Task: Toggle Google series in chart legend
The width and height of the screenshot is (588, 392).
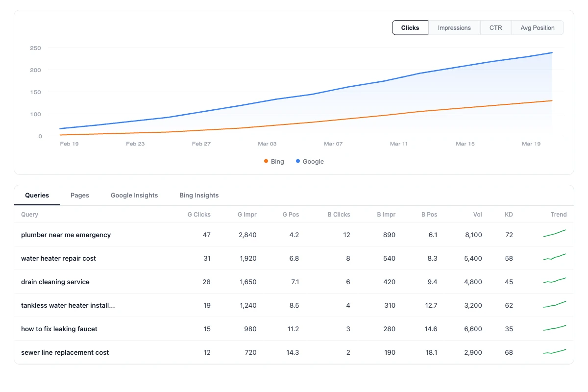Action: 310,162
